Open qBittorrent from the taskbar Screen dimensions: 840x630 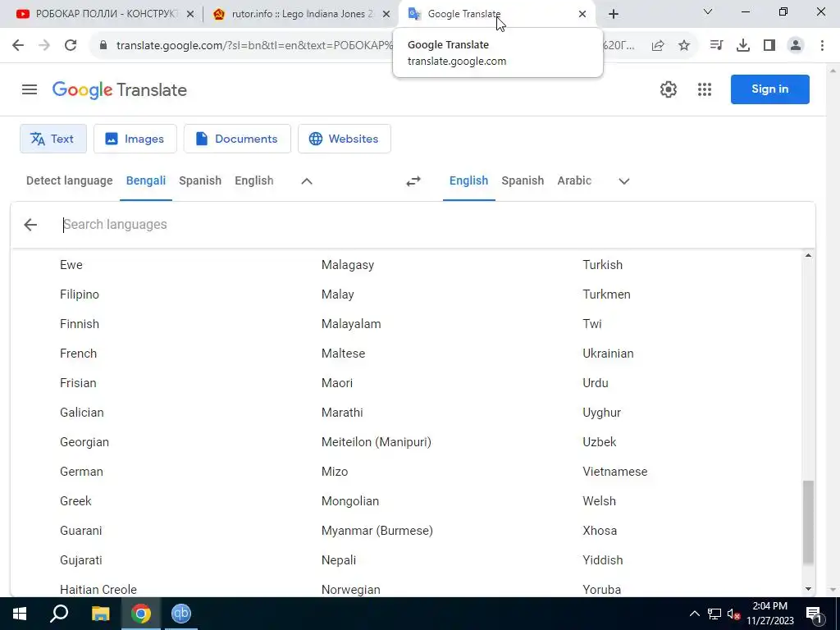point(181,614)
